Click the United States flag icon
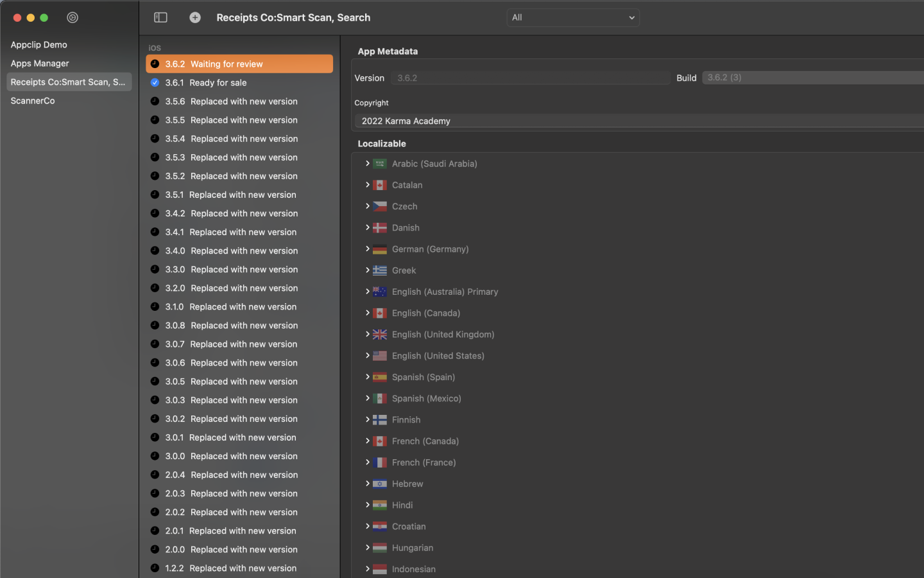924x578 pixels. 380,355
